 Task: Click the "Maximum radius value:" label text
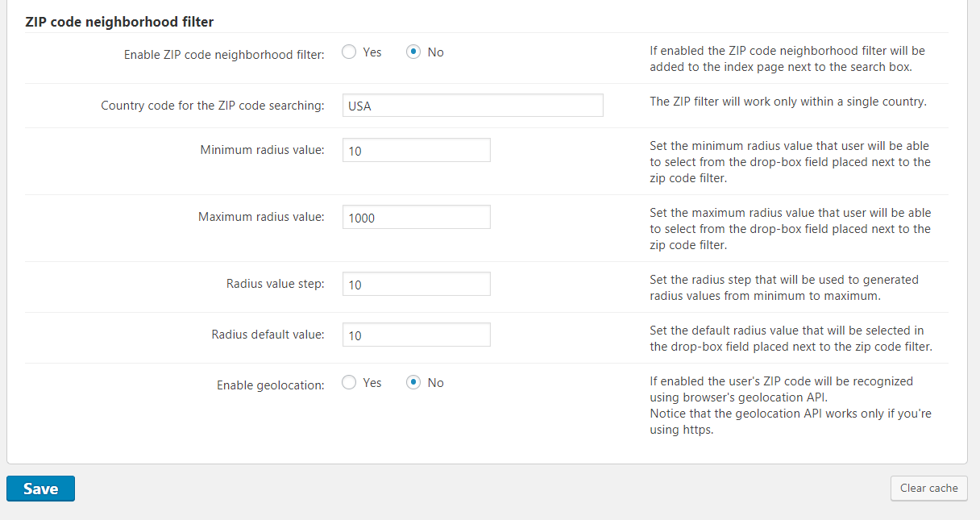(261, 217)
